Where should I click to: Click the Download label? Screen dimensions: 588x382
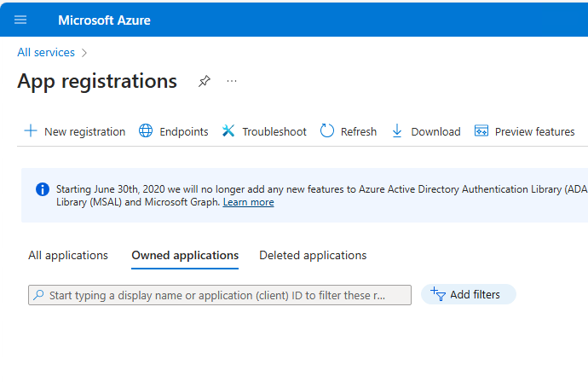pos(435,131)
